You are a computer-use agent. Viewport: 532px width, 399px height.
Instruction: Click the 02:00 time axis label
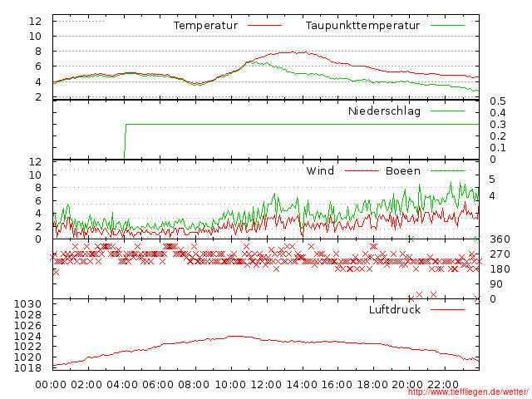point(86,385)
